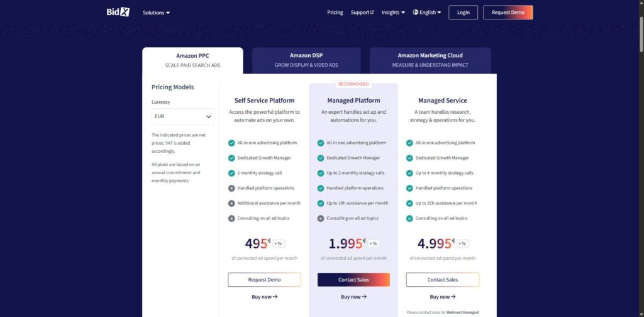Click Buy now under Self Service Platform
644x317 pixels.
coord(265,297)
